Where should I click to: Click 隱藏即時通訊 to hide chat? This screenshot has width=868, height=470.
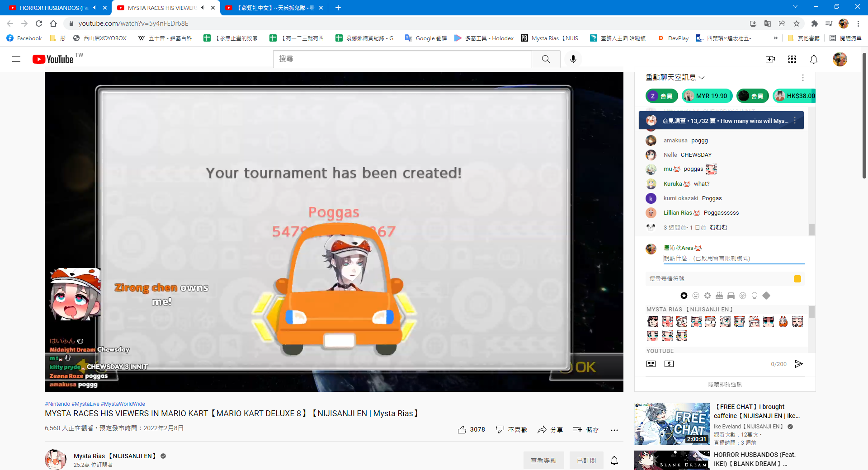pyautogui.click(x=725, y=384)
